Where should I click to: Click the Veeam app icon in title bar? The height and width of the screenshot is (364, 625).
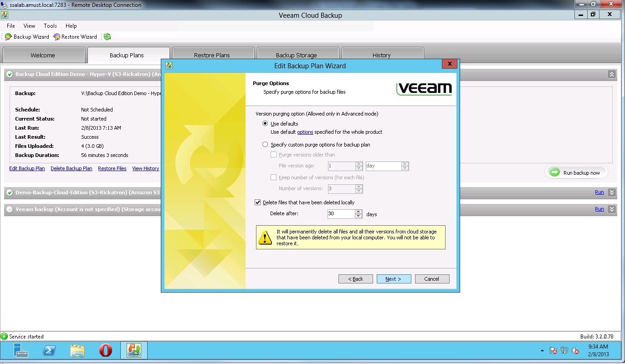4,15
